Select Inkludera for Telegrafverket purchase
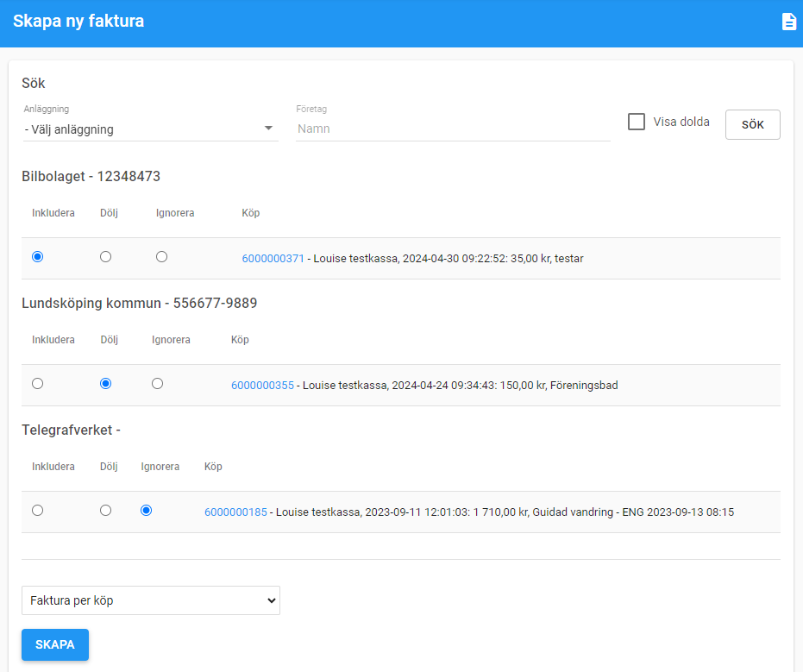 click(x=37, y=511)
